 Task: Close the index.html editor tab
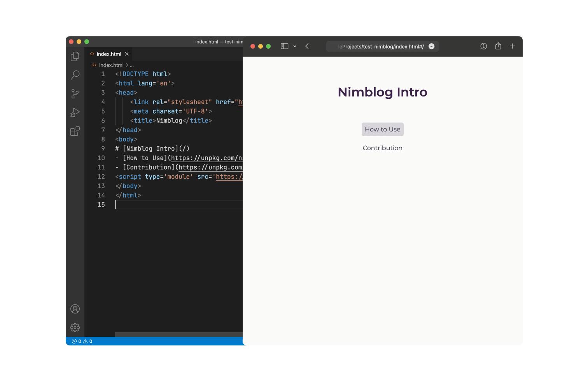pos(127,54)
